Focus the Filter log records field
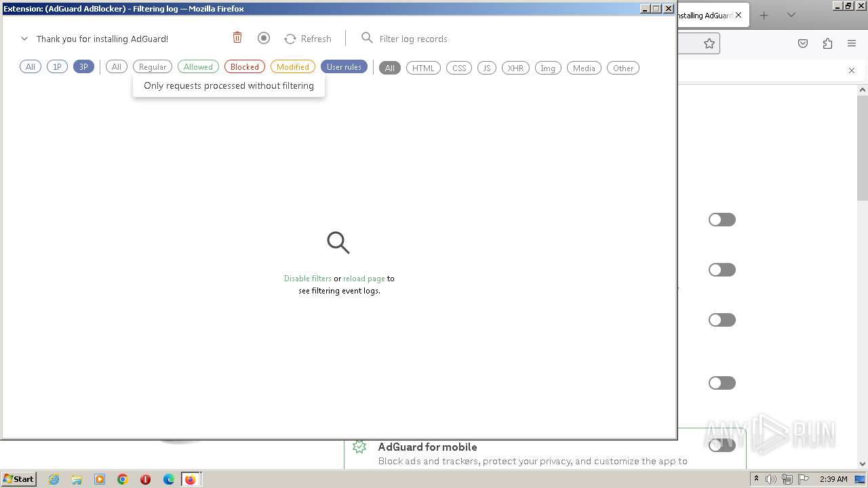 click(x=414, y=39)
